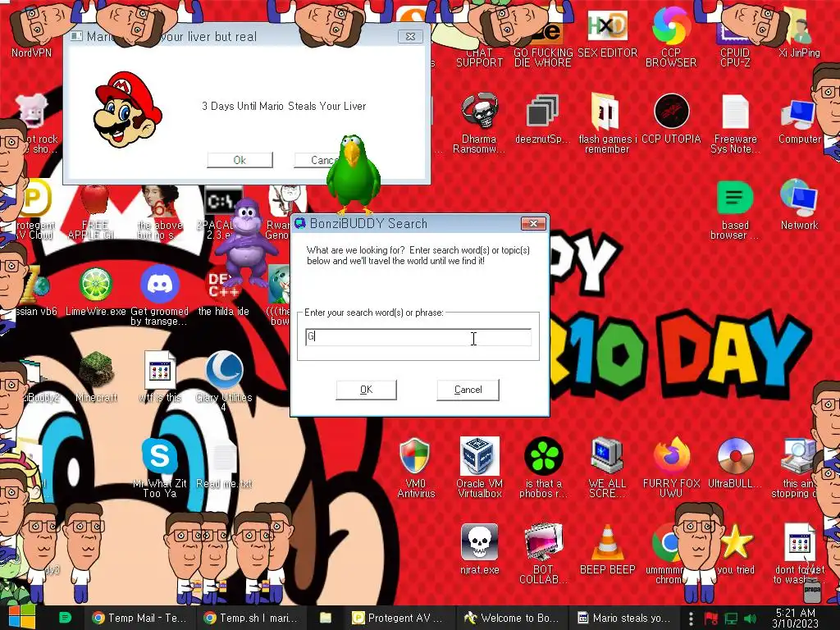The image size is (840, 630).
Task: Switch to Temp Mail Chrome taskbar window
Action: (x=139, y=618)
